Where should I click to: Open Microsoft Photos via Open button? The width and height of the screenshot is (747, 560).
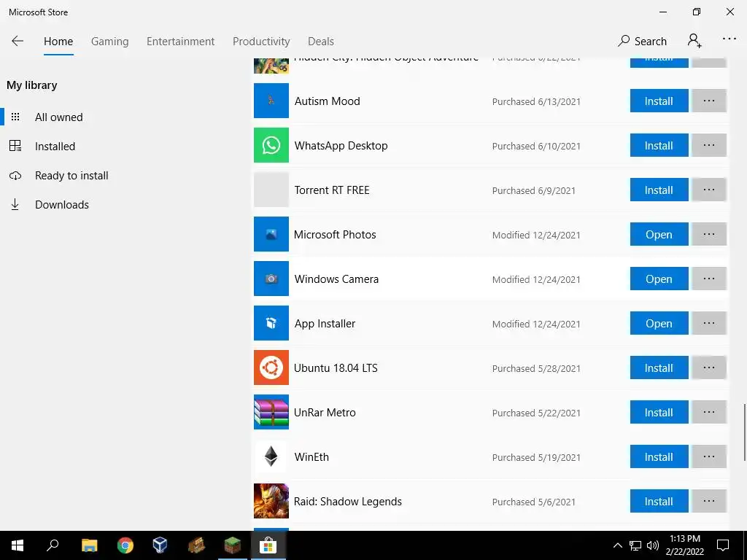659,234
